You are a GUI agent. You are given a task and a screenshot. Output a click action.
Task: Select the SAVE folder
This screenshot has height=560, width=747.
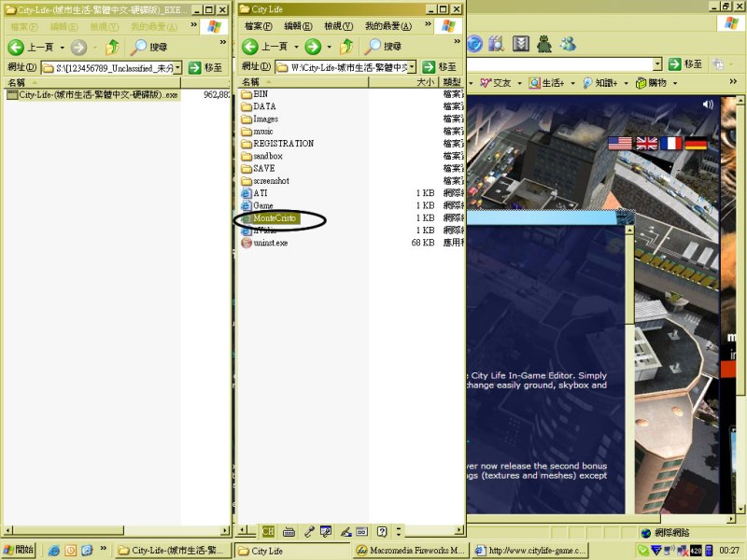[259, 169]
